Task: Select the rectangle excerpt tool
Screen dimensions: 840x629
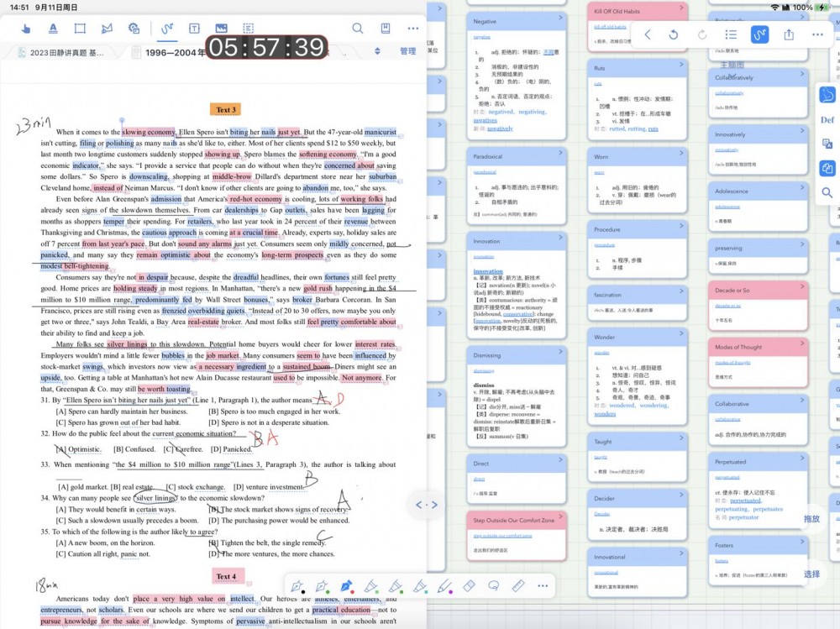Action: (x=80, y=29)
